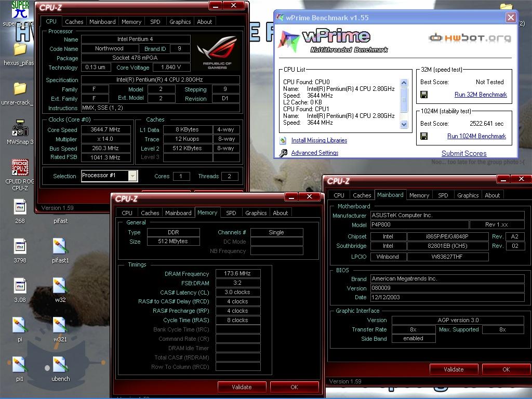Click the Core Speed 3644.7 MHz value
The height and width of the screenshot is (399, 532).
105,129
